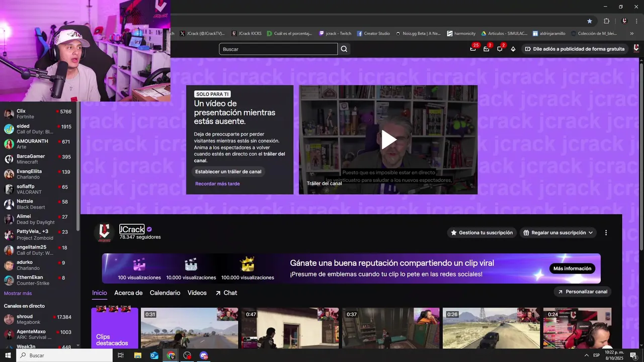Open the 0:47 clip thumbnail
Viewport: 644px width, 362px height.
click(290, 328)
